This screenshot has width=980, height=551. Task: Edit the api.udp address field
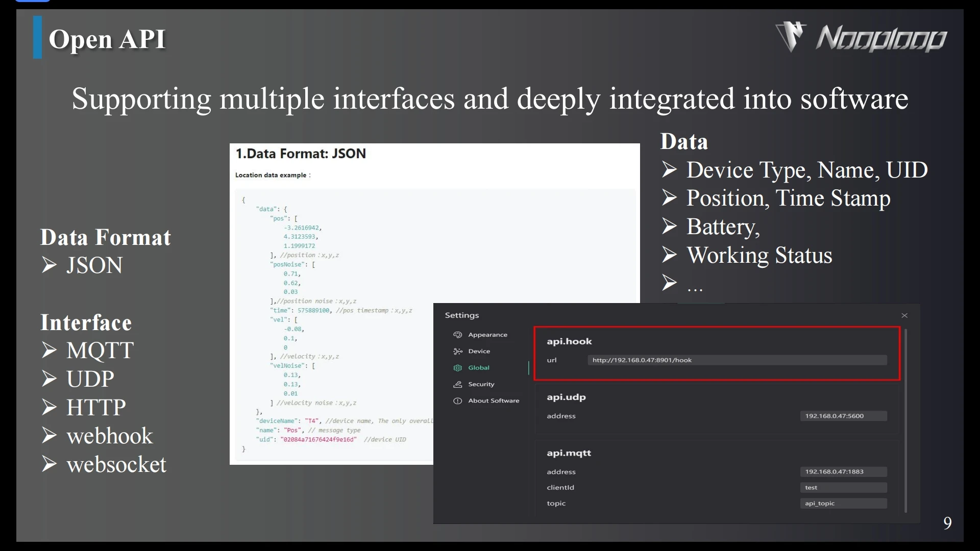(x=843, y=416)
